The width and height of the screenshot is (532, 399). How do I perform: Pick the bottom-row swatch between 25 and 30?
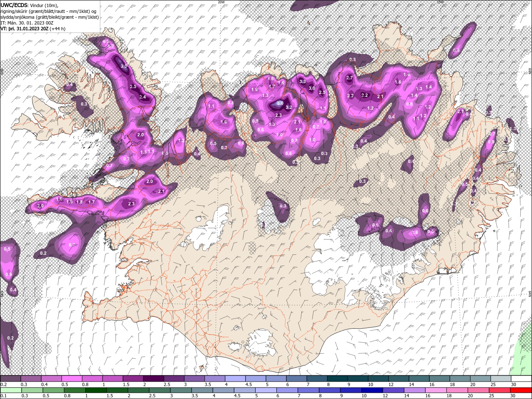tap(500, 390)
